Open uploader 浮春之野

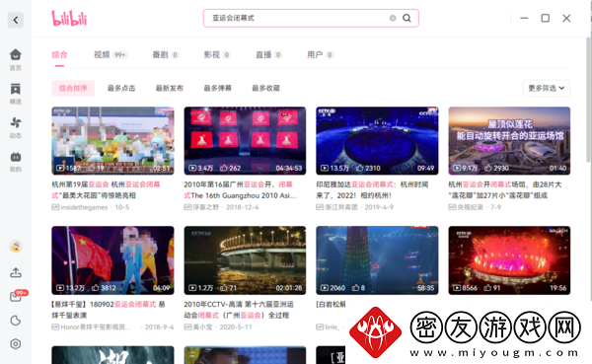205,207
